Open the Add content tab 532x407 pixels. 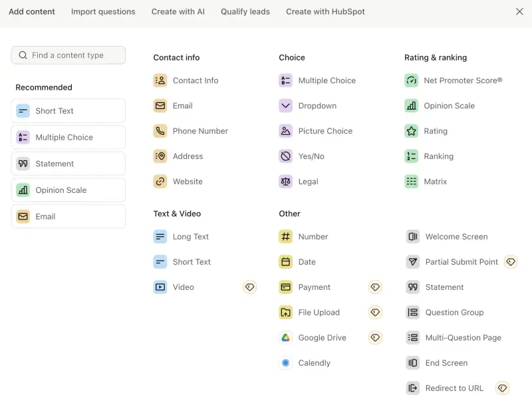point(32,11)
